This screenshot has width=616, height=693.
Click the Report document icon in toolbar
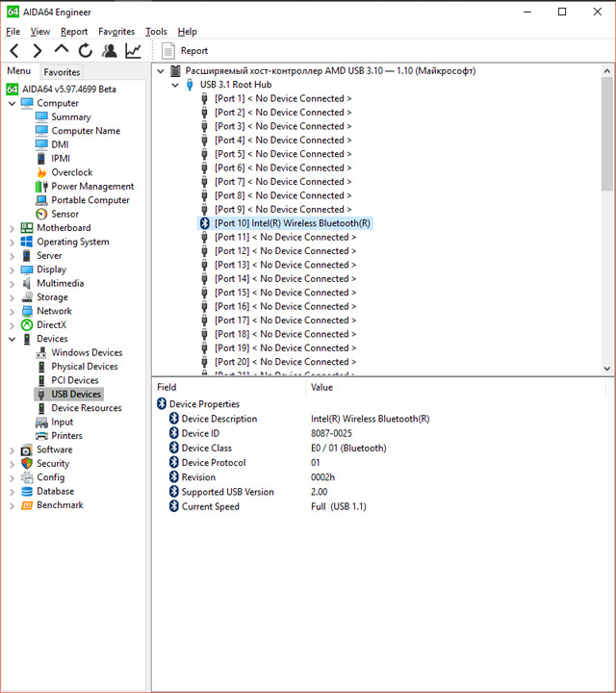[167, 51]
